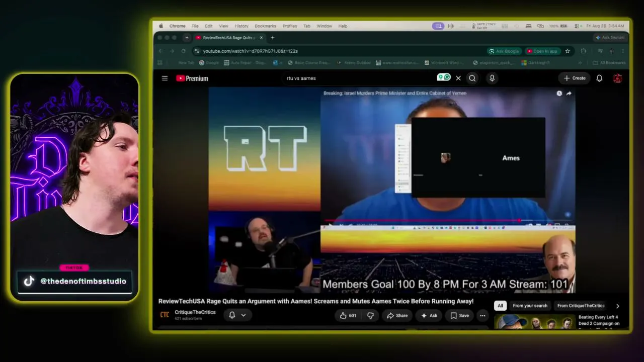
Task: Click the 'Members Goal 100' overlay text
Action: pos(445,284)
